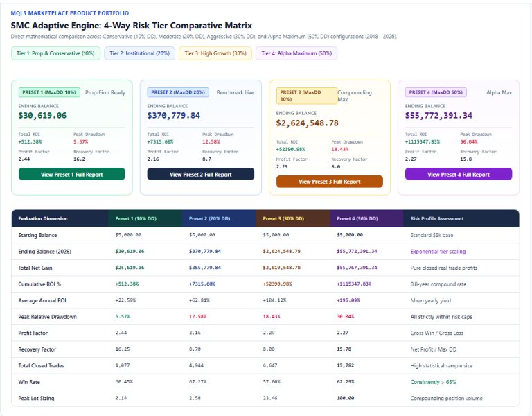This screenshot has height=416, width=532.
Task: Click the PRESET 1 (MaxDD 10%) badge
Action: 49,92
